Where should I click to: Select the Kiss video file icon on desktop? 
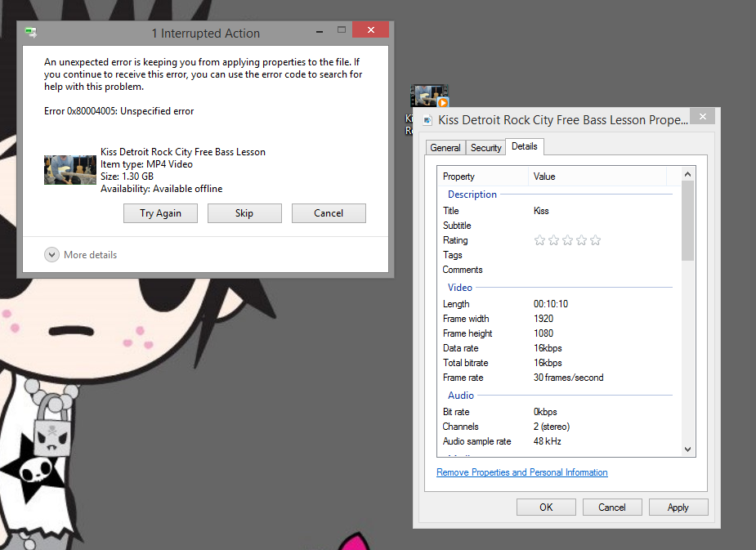[x=429, y=96]
